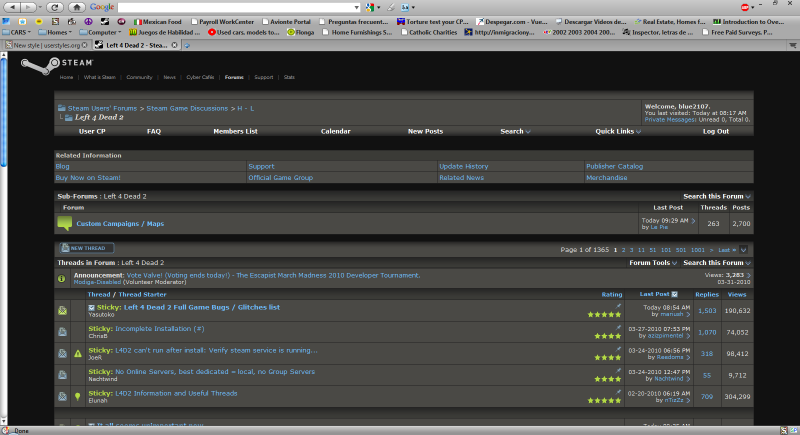Expand the CARS bookmark folder
Viewport: 800px width, 435px height.
click(x=16, y=32)
